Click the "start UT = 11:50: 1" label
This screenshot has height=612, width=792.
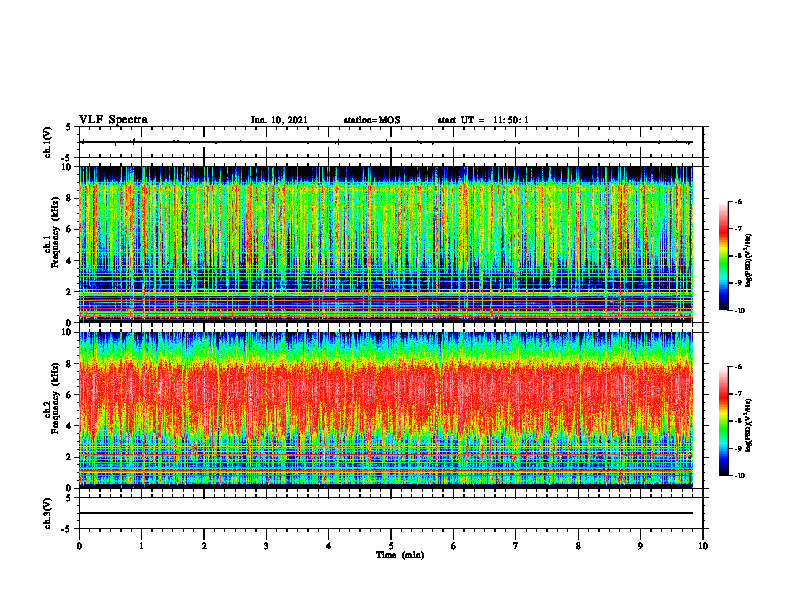[x=483, y=120]
